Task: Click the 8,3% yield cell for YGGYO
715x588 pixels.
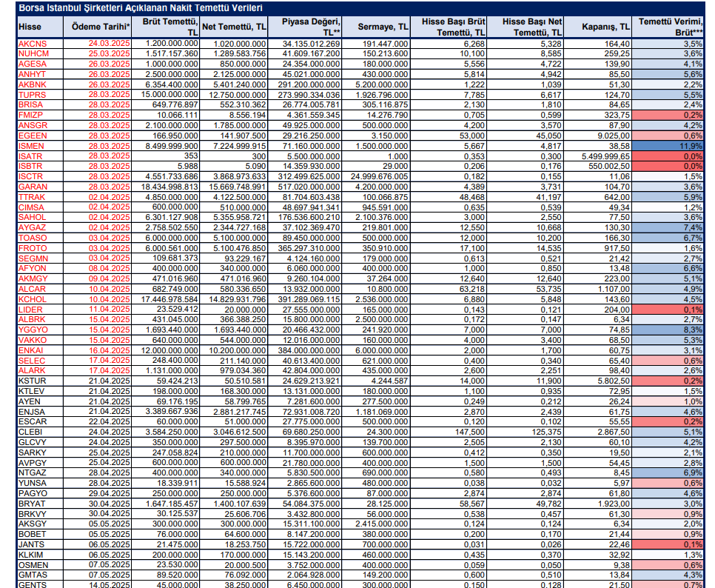Action: tap(668, 330)
